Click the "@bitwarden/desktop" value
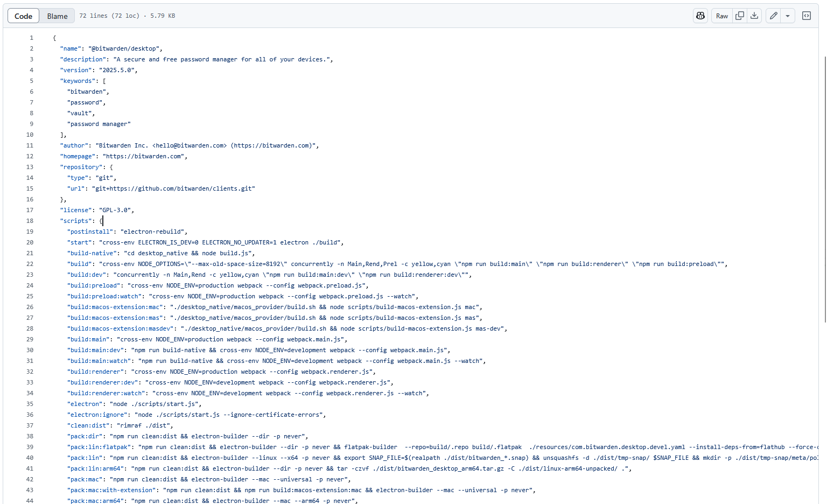Image resolution: width=827 pixels, height=504 pixels. (124, 48)
